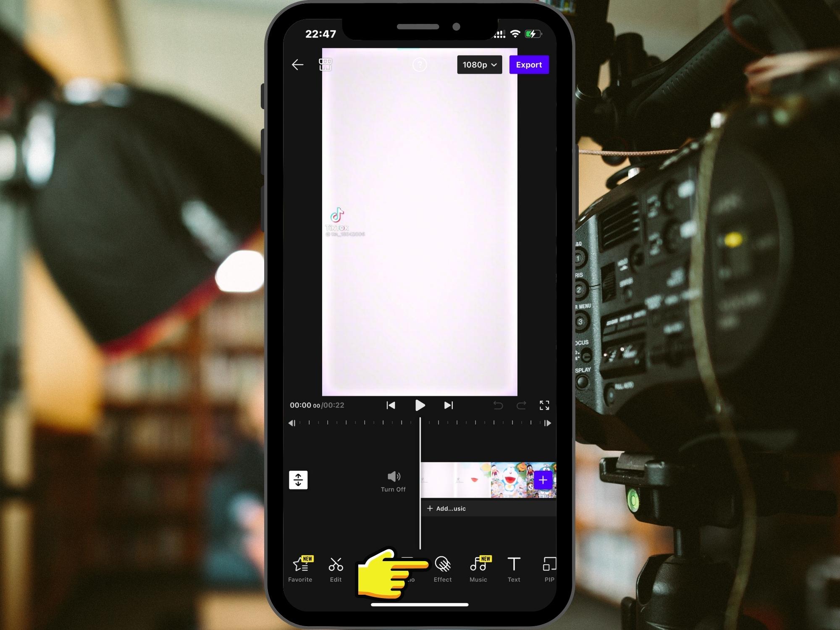Click the back navigation arrow

(297, 64)
